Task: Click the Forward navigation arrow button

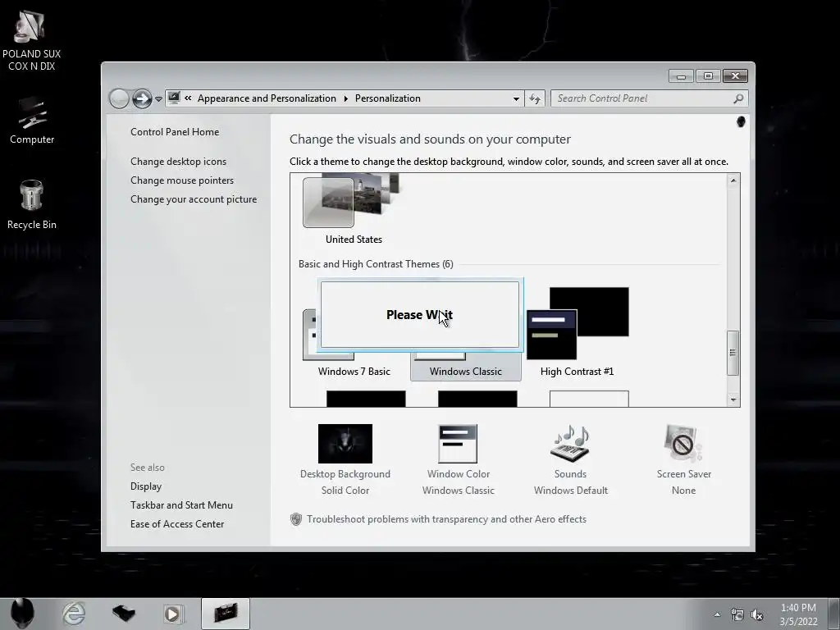Action: (x=142, y=98)
